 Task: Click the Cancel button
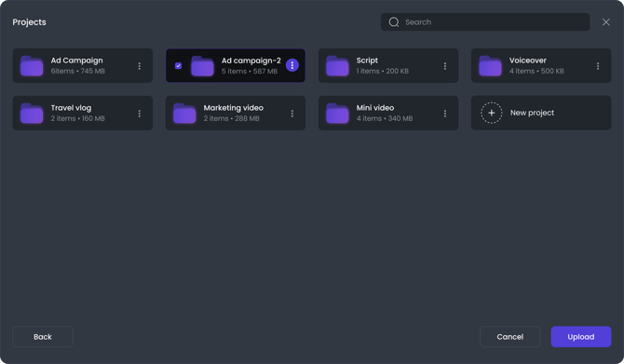pos(509,337)
